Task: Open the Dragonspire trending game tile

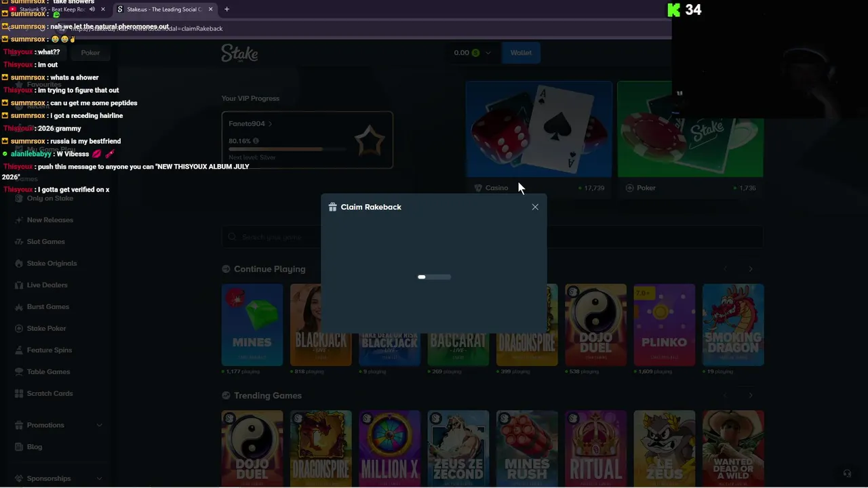Action: pyautogui.click(x=321, y=449)
